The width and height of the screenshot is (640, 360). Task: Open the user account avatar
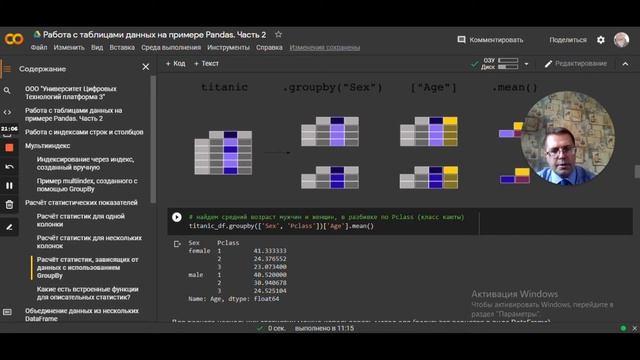point(621,40)
